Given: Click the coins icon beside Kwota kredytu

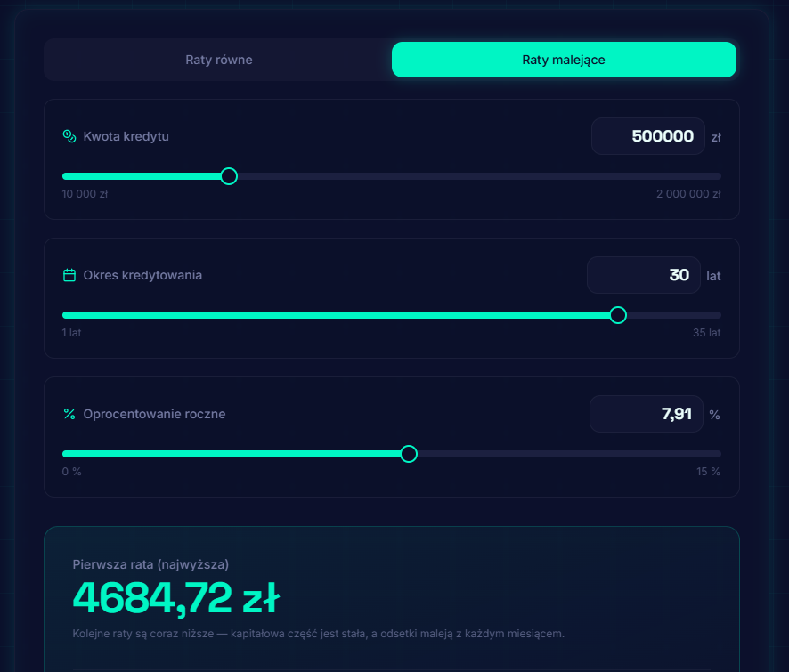Looking at the screenshot, I should click(x=69, y=136).
